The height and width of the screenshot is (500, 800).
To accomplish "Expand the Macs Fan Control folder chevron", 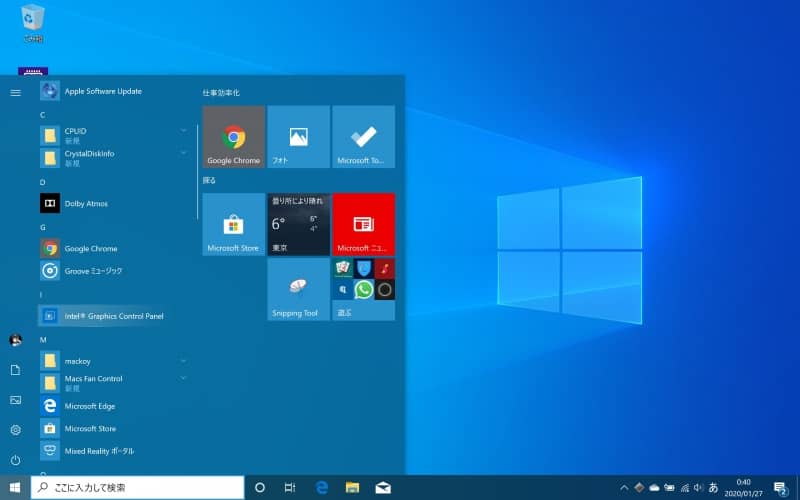I will point(183,378).
